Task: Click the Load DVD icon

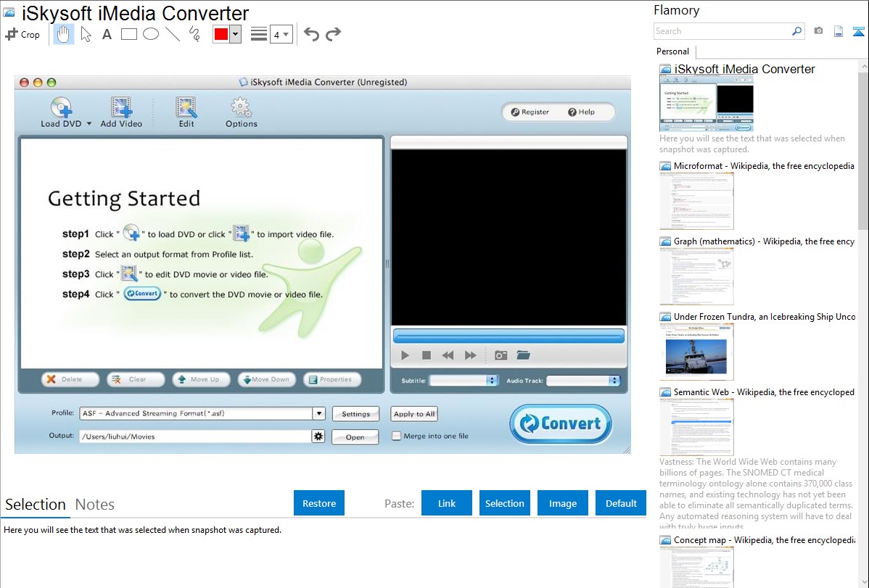Action: [x=61, y=107]
